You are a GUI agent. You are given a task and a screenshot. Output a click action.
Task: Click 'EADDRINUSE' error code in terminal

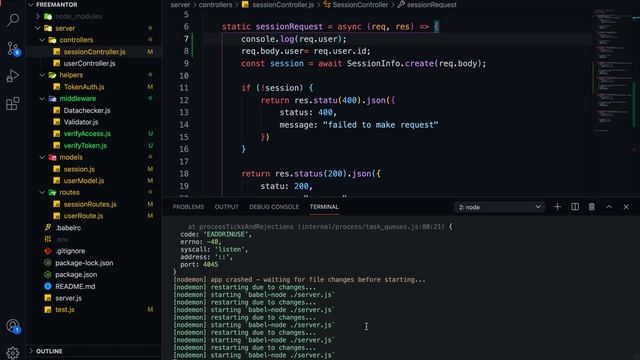226,234
